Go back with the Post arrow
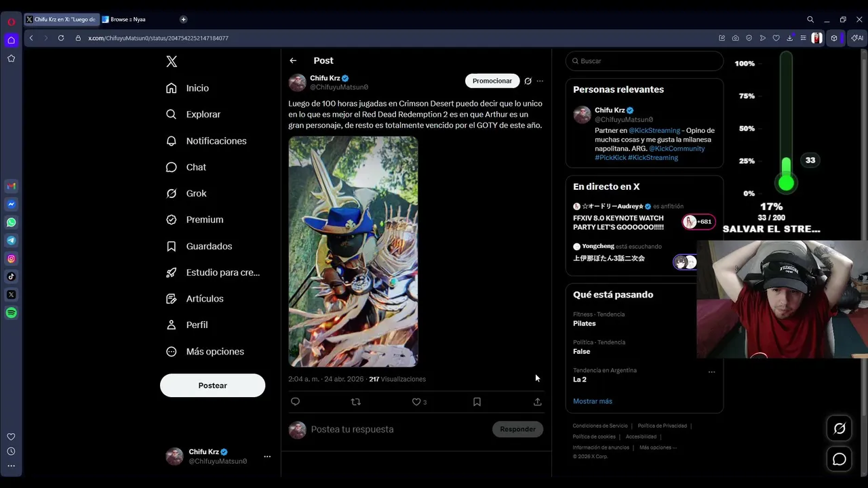868x488 pixels. tap(293, 60)
